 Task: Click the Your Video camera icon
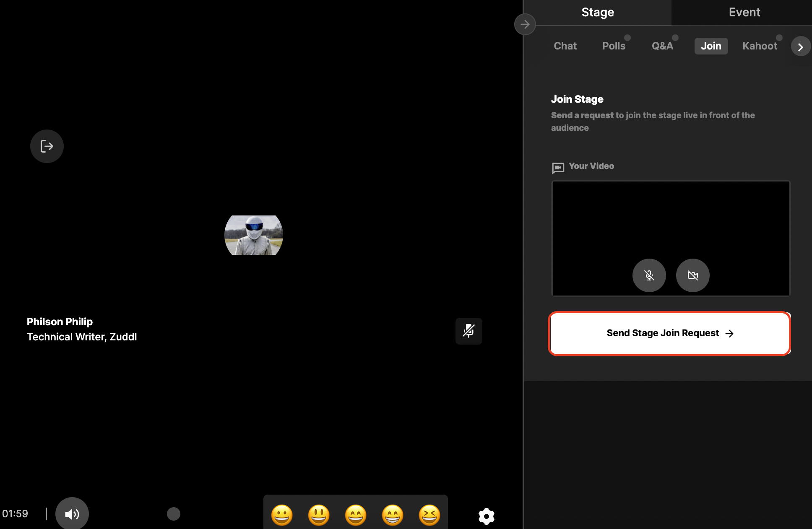click(x=558, y=168)
